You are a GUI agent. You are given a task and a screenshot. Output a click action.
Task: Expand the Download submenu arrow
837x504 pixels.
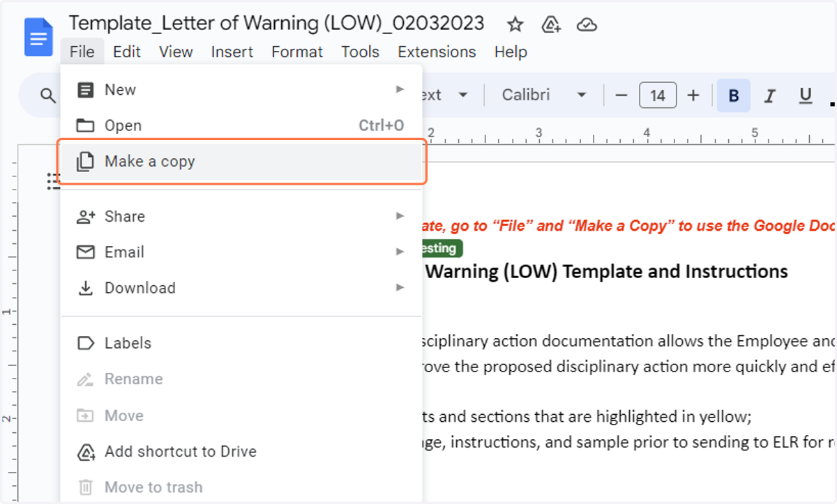400,288
